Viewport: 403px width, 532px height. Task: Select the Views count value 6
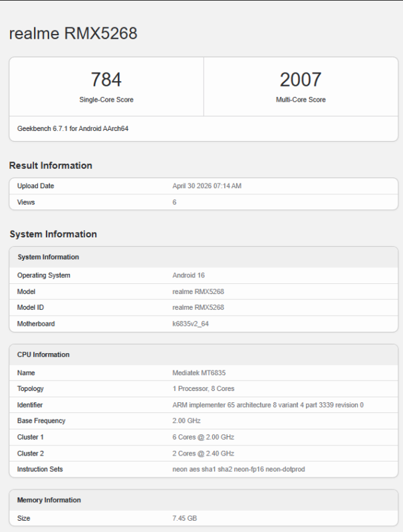pyautogui.click(x=174, y=202)
